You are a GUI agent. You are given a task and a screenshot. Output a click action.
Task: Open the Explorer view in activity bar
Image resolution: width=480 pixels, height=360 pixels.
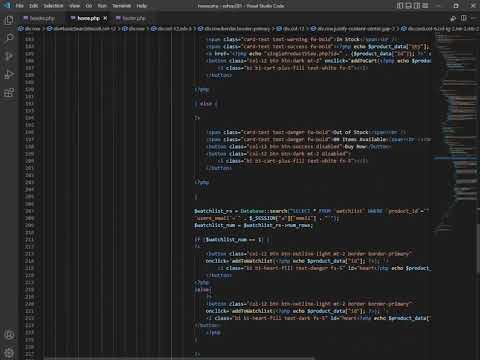pyautogui.click(x=9, y=20)
